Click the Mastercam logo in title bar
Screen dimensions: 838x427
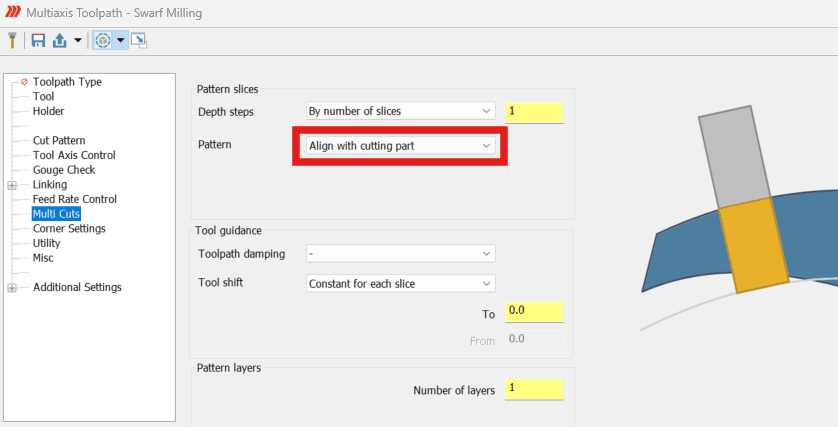tap(13, 12)
